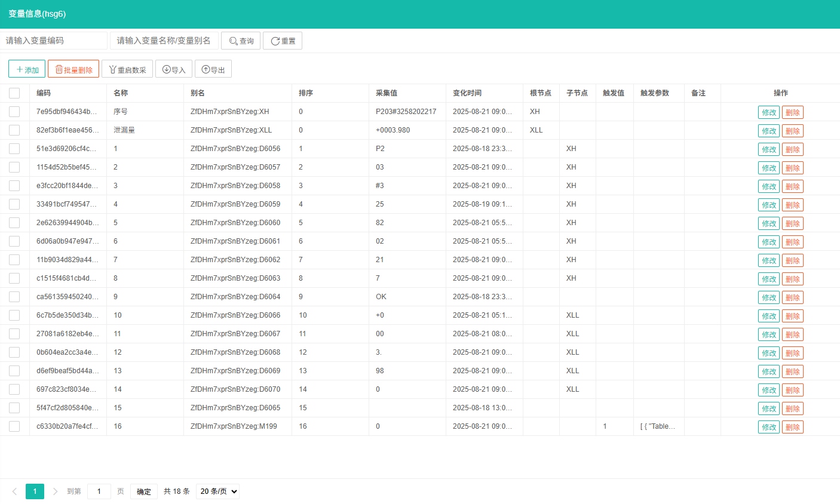Click 删除 for the D6067 row

pos(793,334)
